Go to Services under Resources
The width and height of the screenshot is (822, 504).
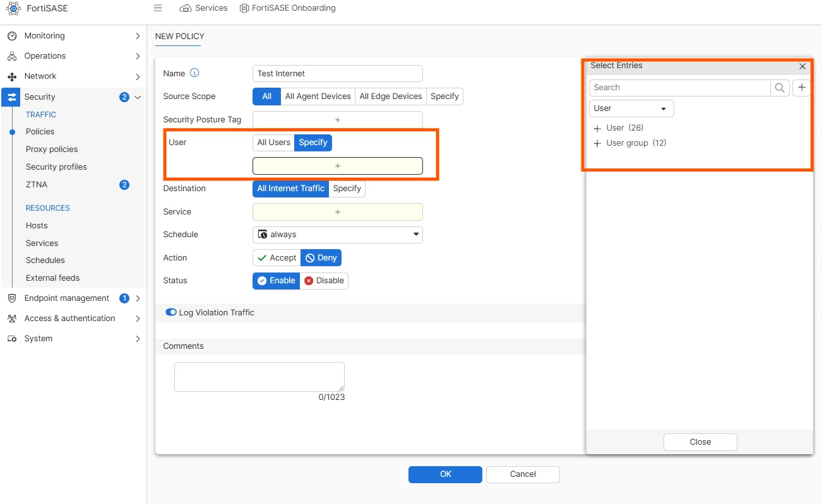tap(42, 243)
